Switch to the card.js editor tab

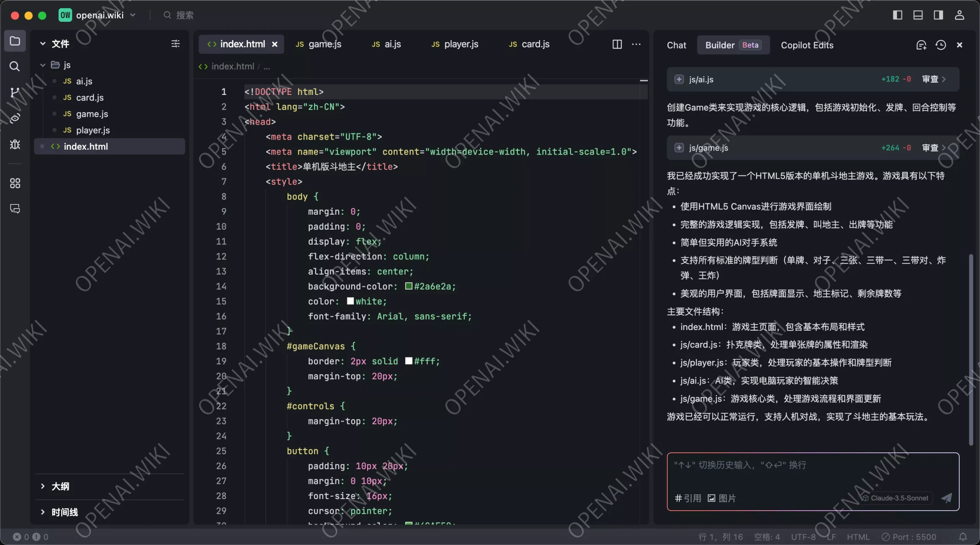(529, 44)
